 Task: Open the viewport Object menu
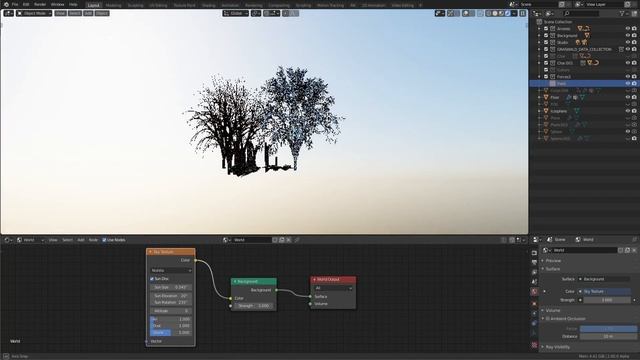coord(102,13)
